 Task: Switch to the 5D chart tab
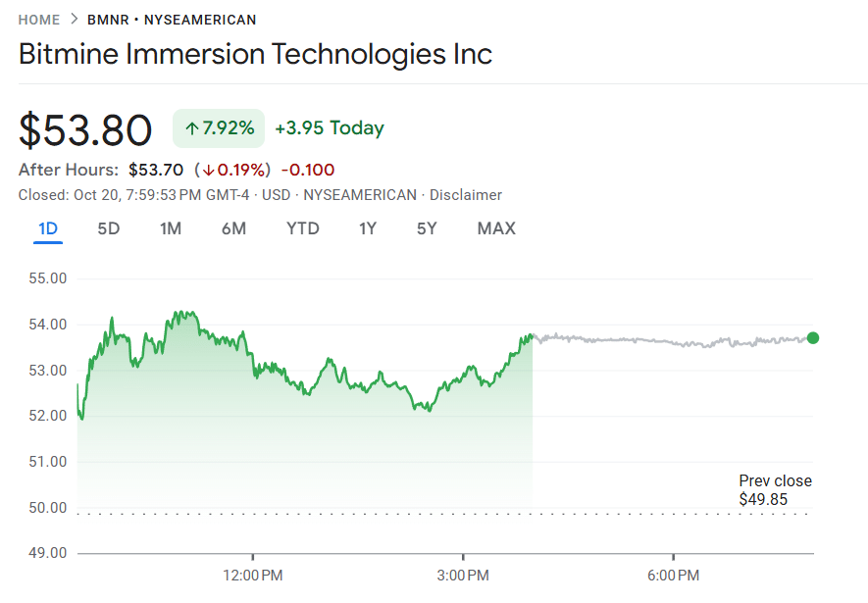[x=108, y=227]
